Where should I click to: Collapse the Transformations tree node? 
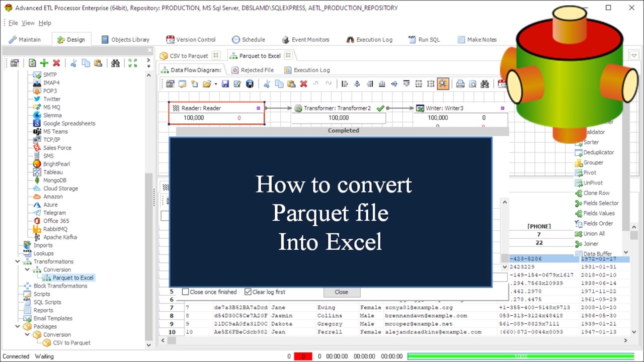[x=18, y=261]
